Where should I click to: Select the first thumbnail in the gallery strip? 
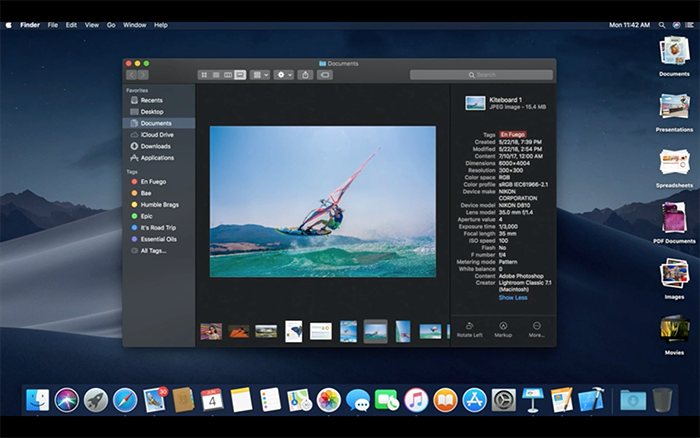point(211,331)
